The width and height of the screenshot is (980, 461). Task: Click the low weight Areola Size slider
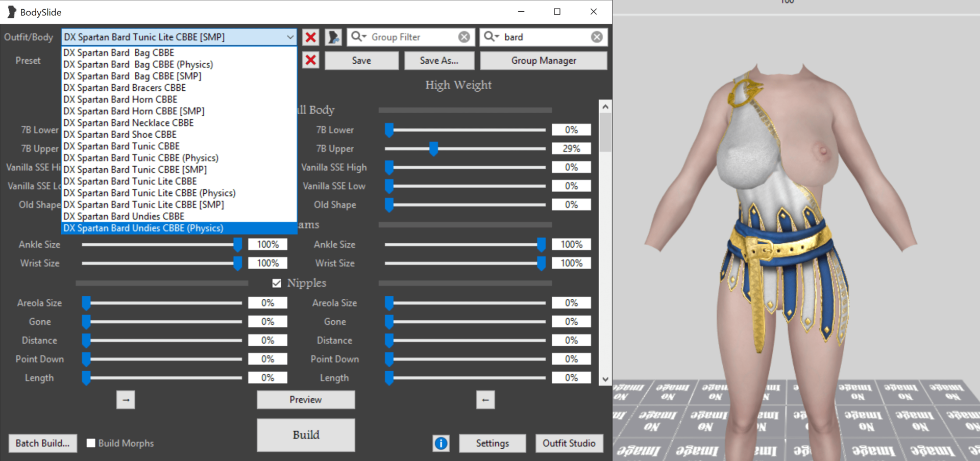[162, 303]
